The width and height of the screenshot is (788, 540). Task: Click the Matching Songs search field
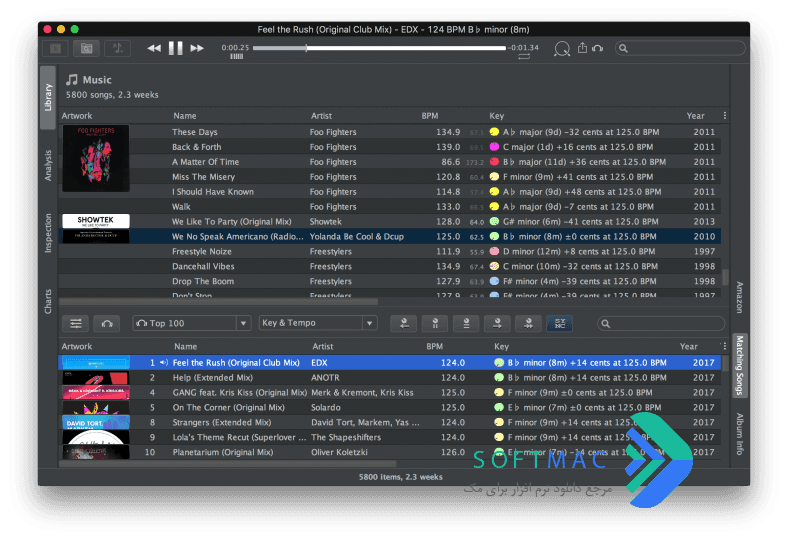click(661, 323)
